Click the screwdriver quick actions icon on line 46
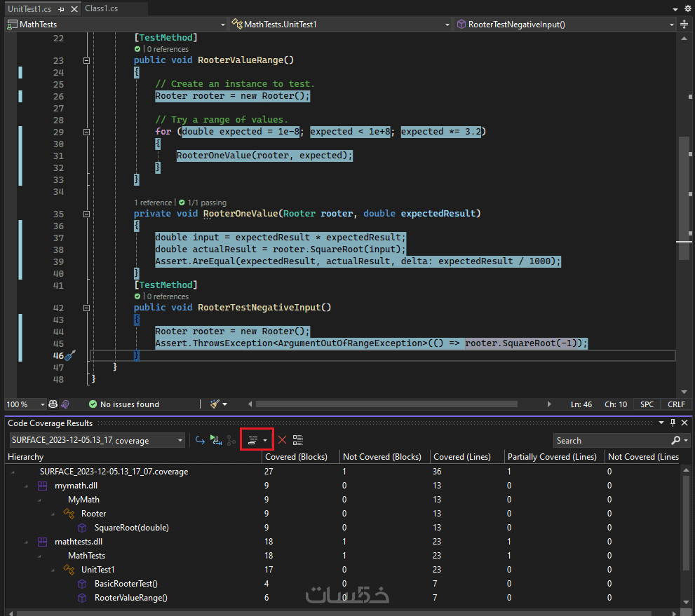This screenshot has width=695, height=616. click(70, 356)
